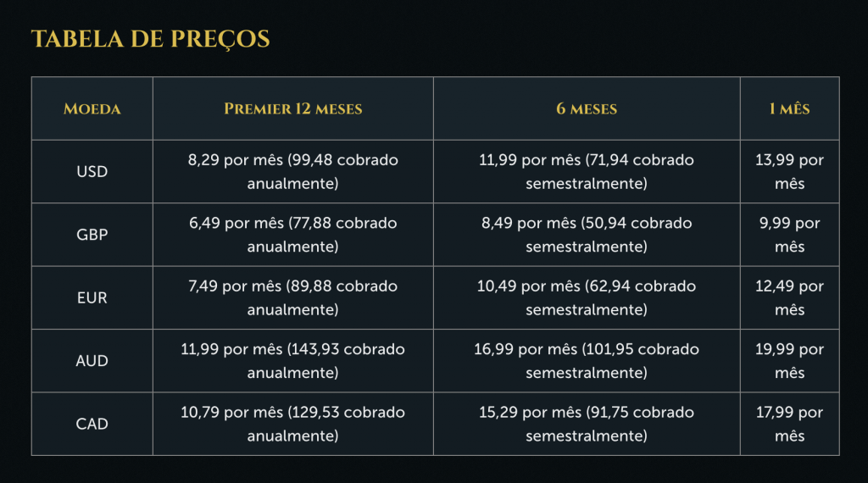Screen dimensions: 868x483
Task: Click USD 11,99 semestral price cell
Action: click(x=587, y=171)
